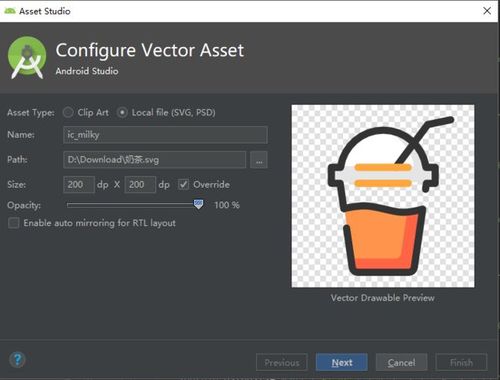Viewport: 500px width, 380px height.
Task: Toggle the Override size checkbox
Action: pos(183,184)
